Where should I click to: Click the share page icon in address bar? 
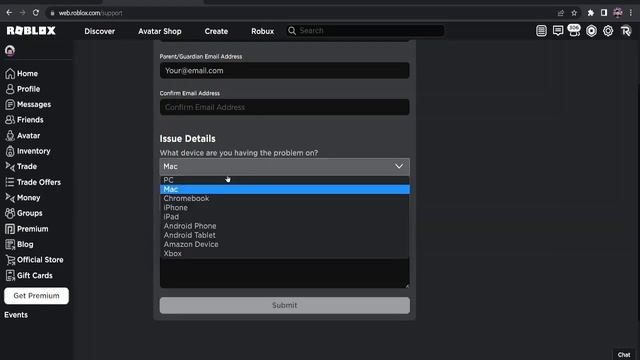pos(561,13)
